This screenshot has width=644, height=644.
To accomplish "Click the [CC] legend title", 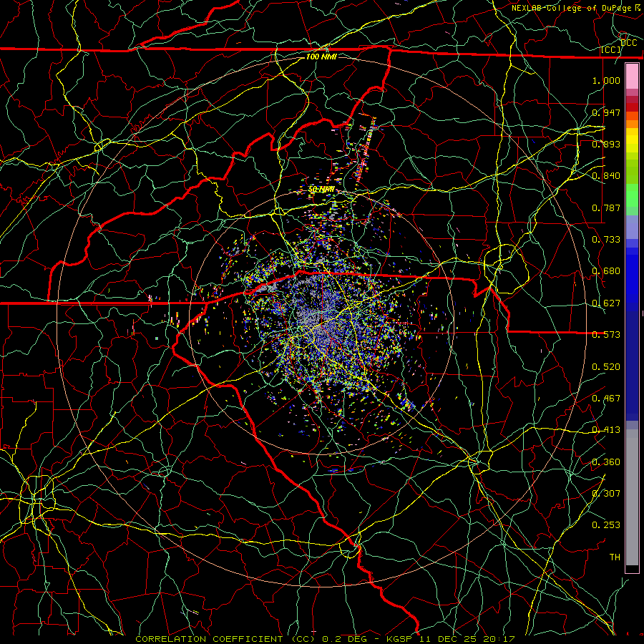I will pyautogui.click(x=610, y=49).
